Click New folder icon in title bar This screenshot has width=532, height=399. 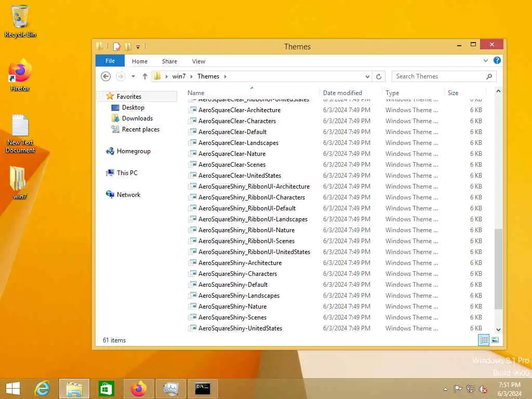128,46
